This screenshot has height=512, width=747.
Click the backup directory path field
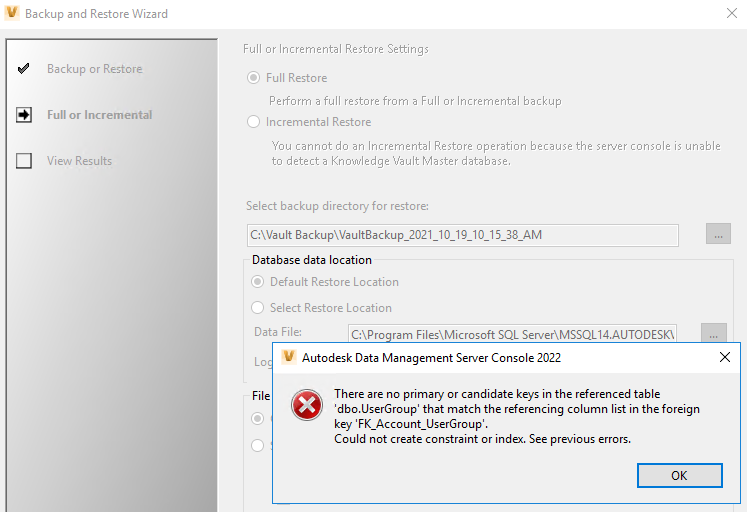coord(462,235)
